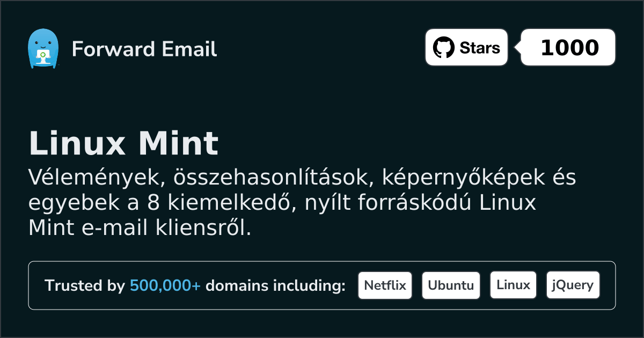Choose the Linux badge
This screenshot has width=644, height=338.
pos(513,285)
